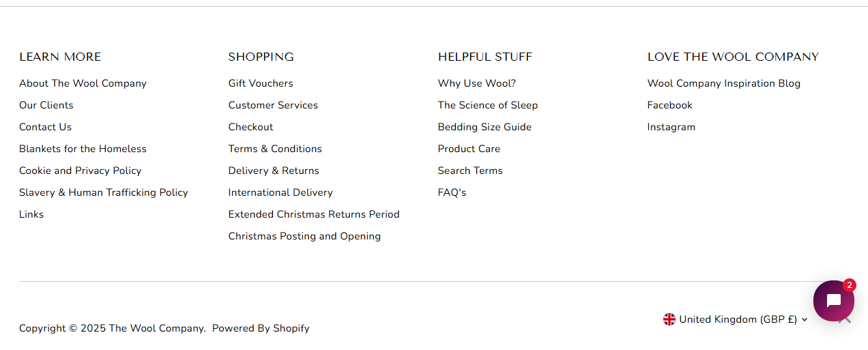Click the United Kingdom flag icon
The width and height of the screenshot is (868, 350).
[x=669, y=319]
